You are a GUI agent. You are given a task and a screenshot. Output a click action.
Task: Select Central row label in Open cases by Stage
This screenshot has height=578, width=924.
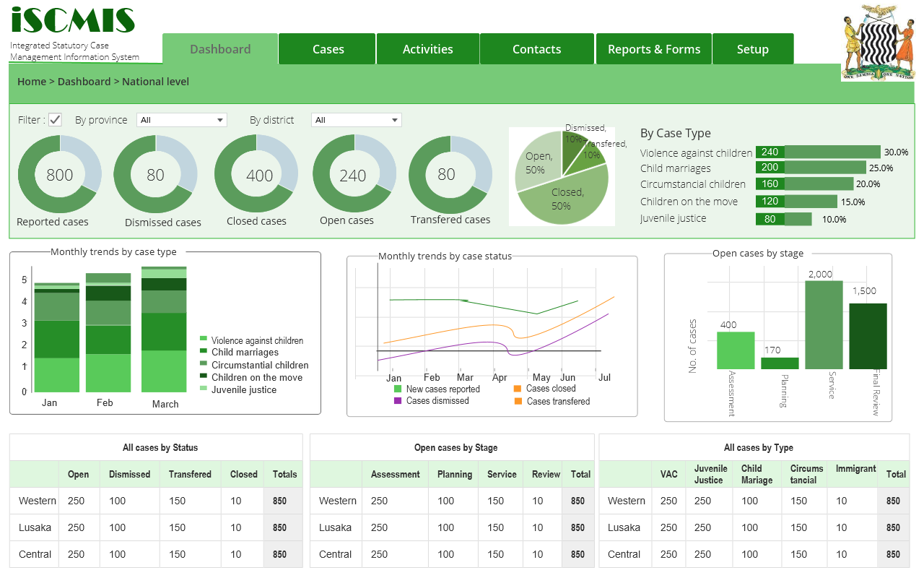335,554
